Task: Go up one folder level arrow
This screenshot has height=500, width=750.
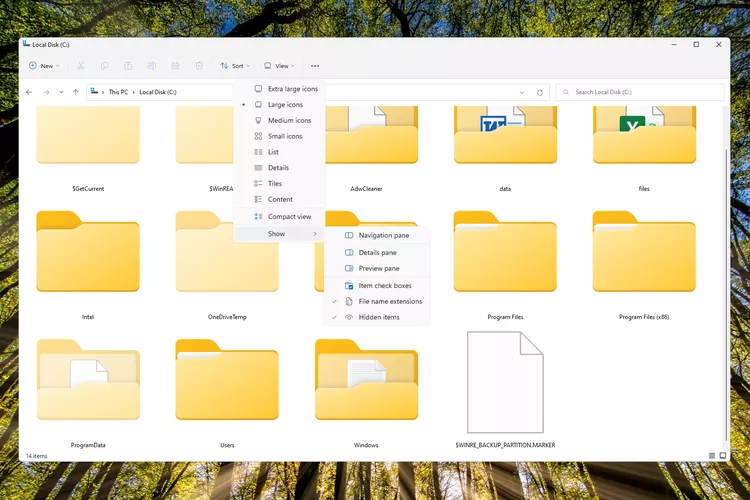Action: click(x=76, y=92)
